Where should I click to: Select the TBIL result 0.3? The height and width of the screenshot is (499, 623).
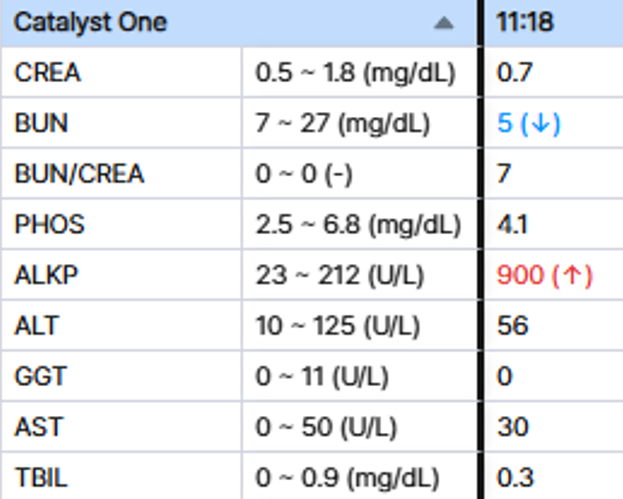[515, 477]
